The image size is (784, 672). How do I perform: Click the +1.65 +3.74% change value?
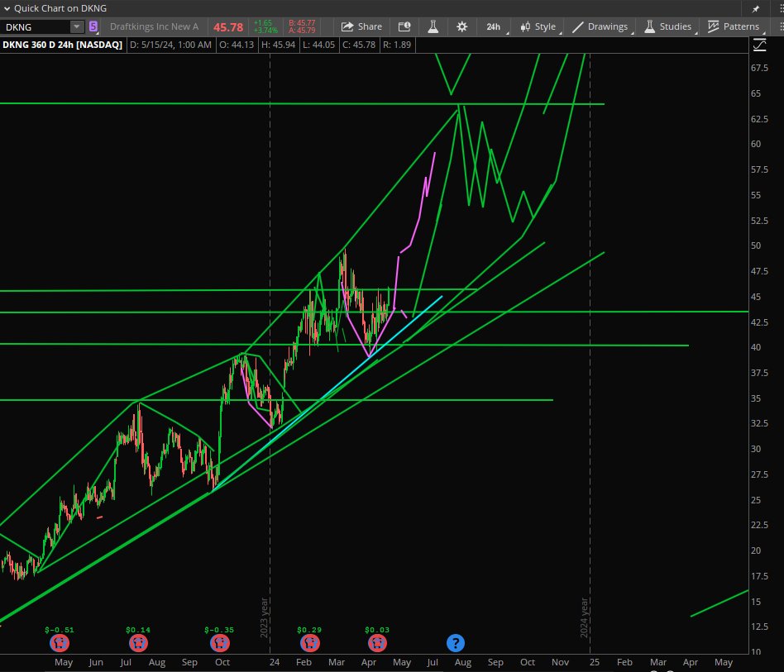(265, 27)
